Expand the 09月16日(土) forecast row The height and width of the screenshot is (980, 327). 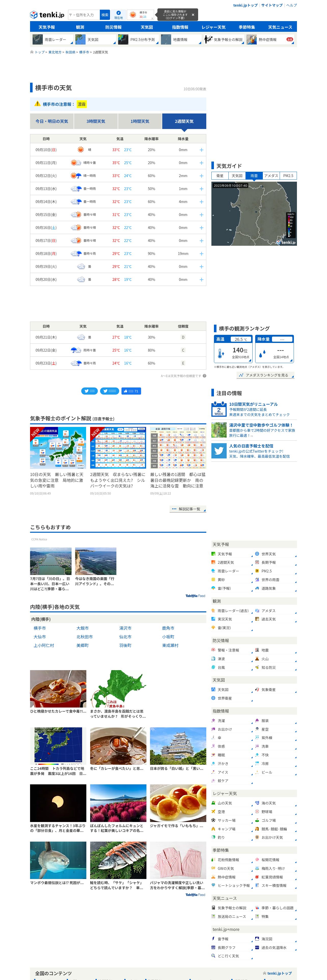(201, 228)
